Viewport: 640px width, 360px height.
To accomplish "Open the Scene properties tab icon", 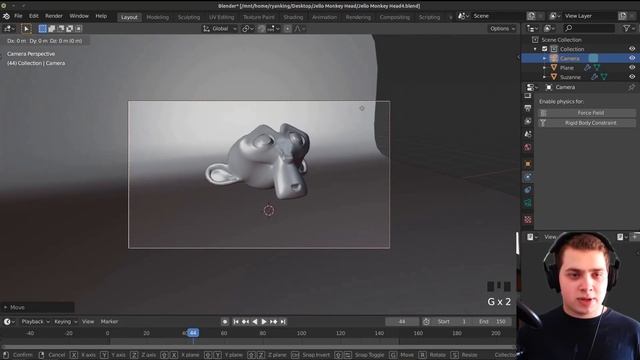I will (528, 134).
